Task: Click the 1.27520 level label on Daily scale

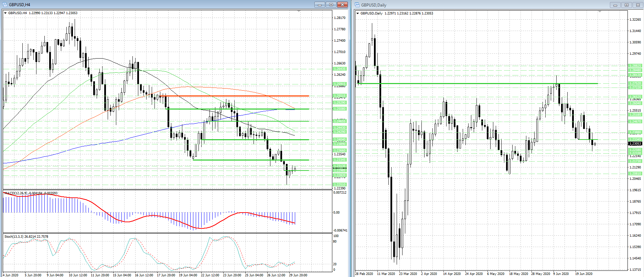Action: point(635,83)
